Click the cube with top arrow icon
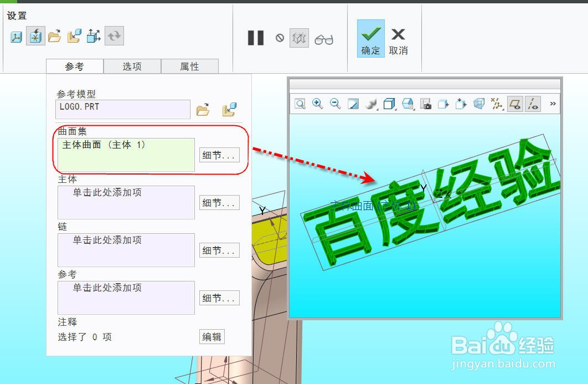 [461, 104]
